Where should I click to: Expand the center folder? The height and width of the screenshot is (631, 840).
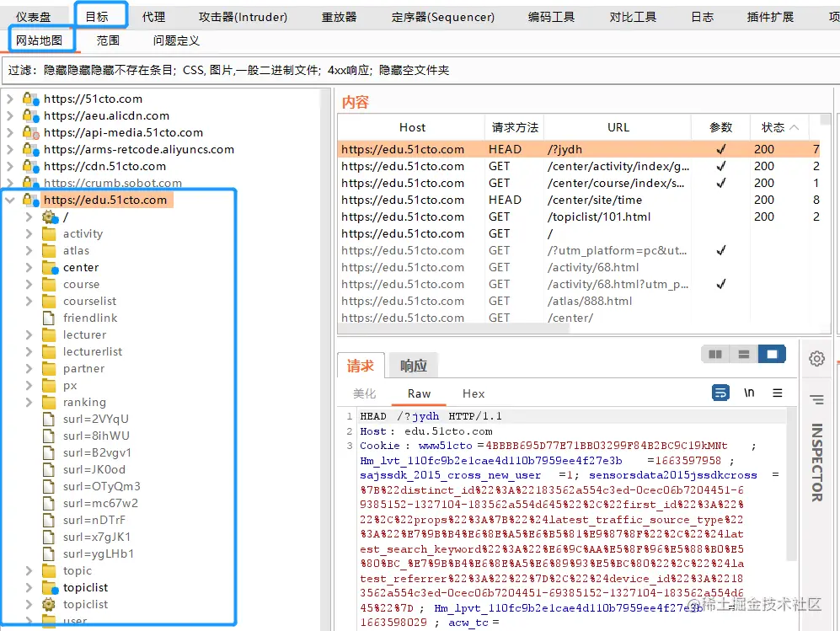[x=29, y=267]
